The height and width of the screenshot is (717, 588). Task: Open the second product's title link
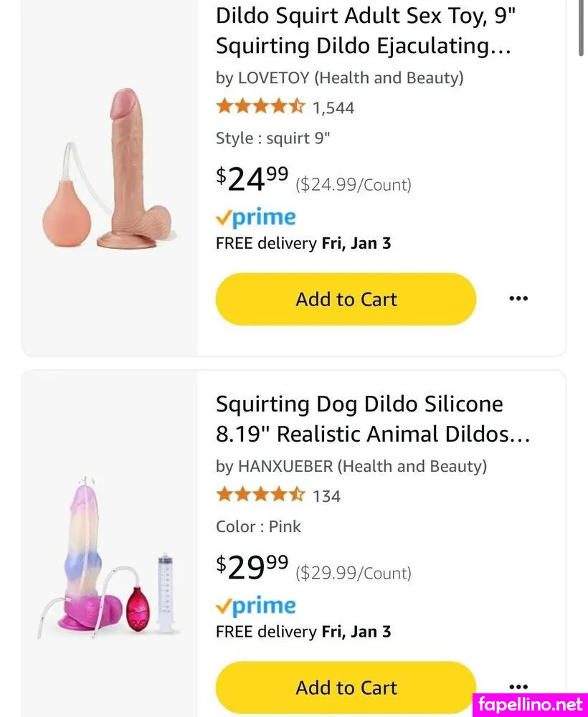coord(372,419)
